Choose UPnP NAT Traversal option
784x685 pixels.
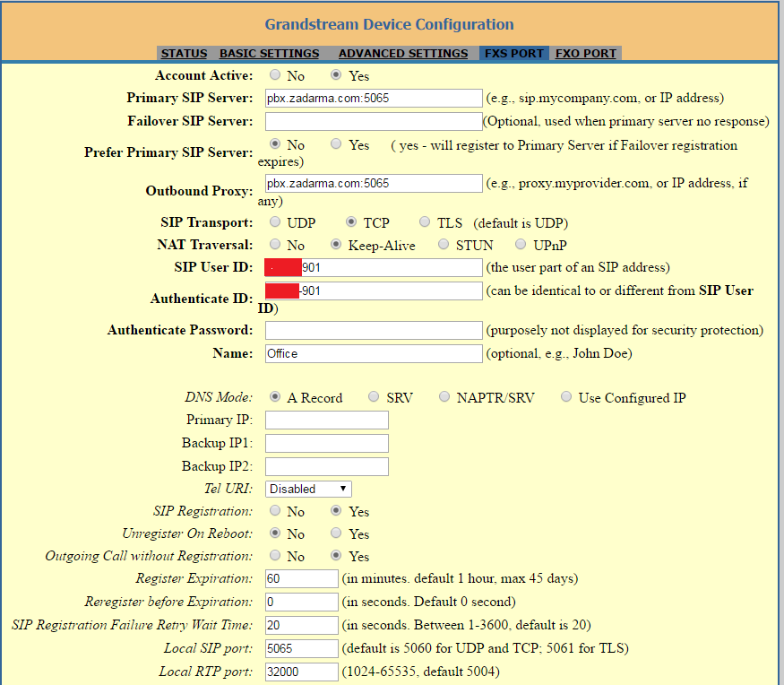click(521, 244)
